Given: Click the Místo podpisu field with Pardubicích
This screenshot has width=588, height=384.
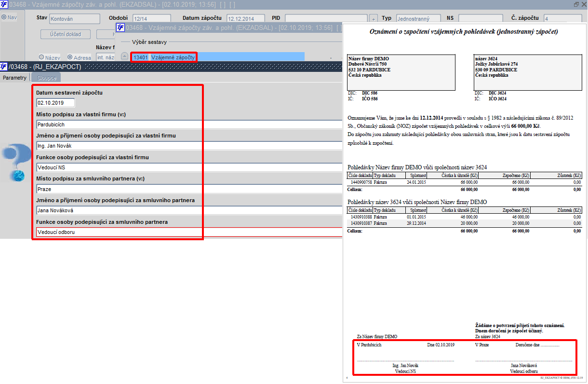Looking at the screenshot, I should [x=189, y=124].
